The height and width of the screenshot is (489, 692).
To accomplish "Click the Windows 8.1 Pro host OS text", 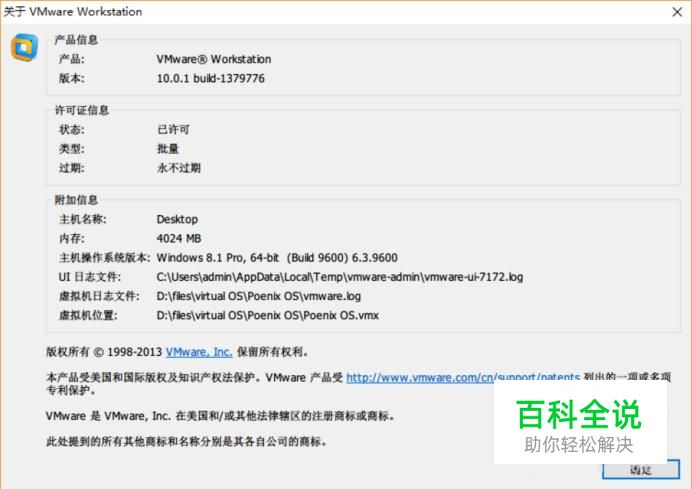I will [x=277, y=258].
